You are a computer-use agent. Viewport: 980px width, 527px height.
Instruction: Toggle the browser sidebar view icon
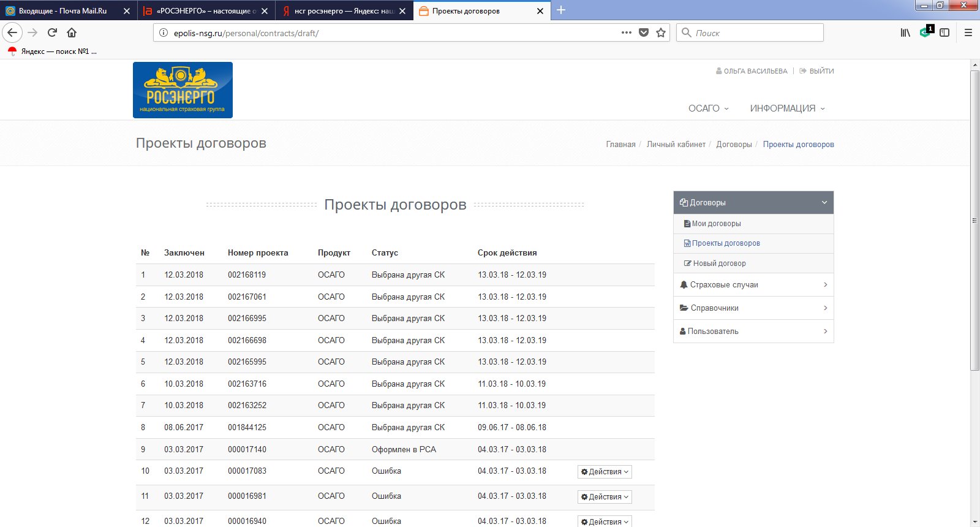click(944, 32)
